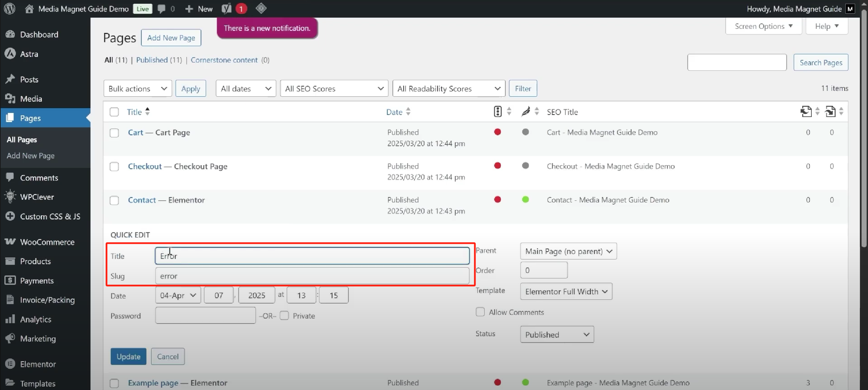Open the Template dropdown showing Elementor Full Width
Image resolution: width=868 pixels, height=390 pixels.
565,291
